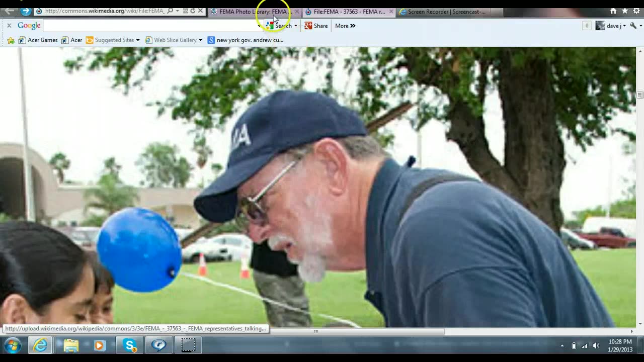This screenshot has width=644, height=362.
Task: Open the address bar autocomplete dropdown arrow
Action: pyautogui.click(x=177, y=11)
